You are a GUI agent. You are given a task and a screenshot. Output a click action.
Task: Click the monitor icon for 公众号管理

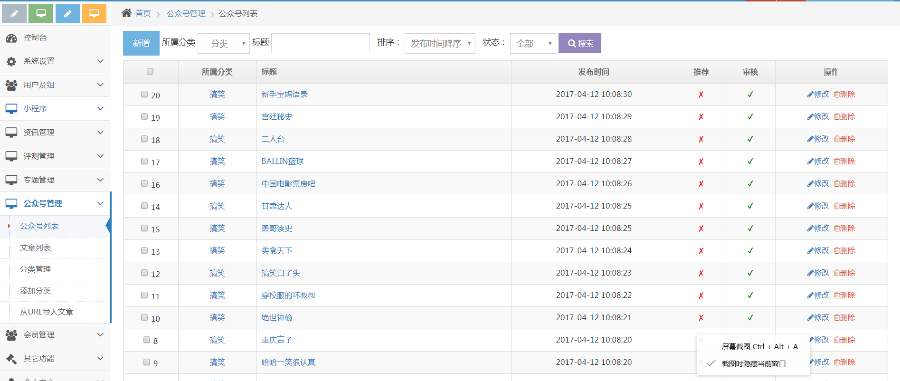pyautogui.click(x=11, y=203)
